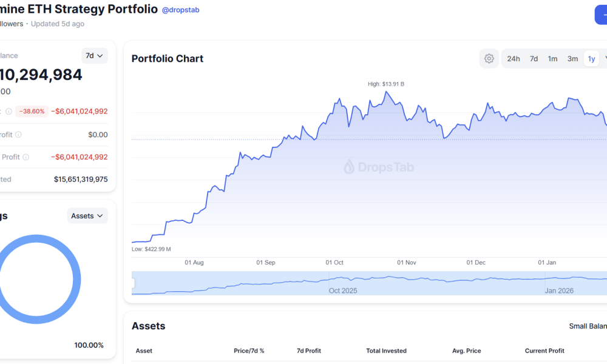
Task: Switch chart to 7d range
Action: pyautogui.click(x=534, y=59)
